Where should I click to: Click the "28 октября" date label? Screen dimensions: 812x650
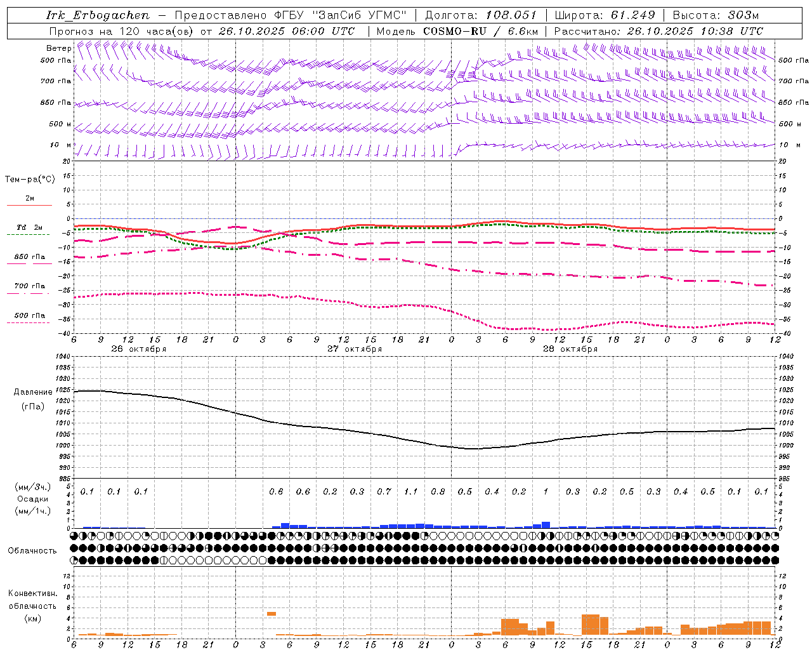point(570,349)
